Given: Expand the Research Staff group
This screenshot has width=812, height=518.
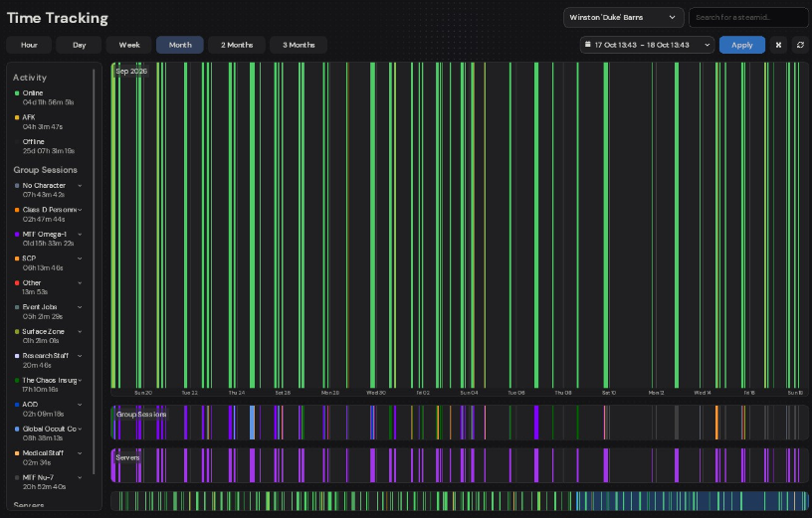Looking at the screenshot, I should [80, 356].
